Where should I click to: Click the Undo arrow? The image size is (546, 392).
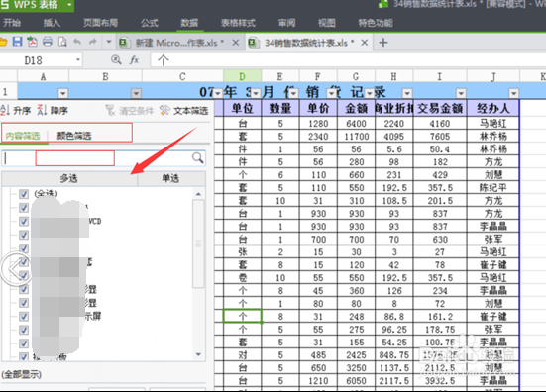click(77, 42)
